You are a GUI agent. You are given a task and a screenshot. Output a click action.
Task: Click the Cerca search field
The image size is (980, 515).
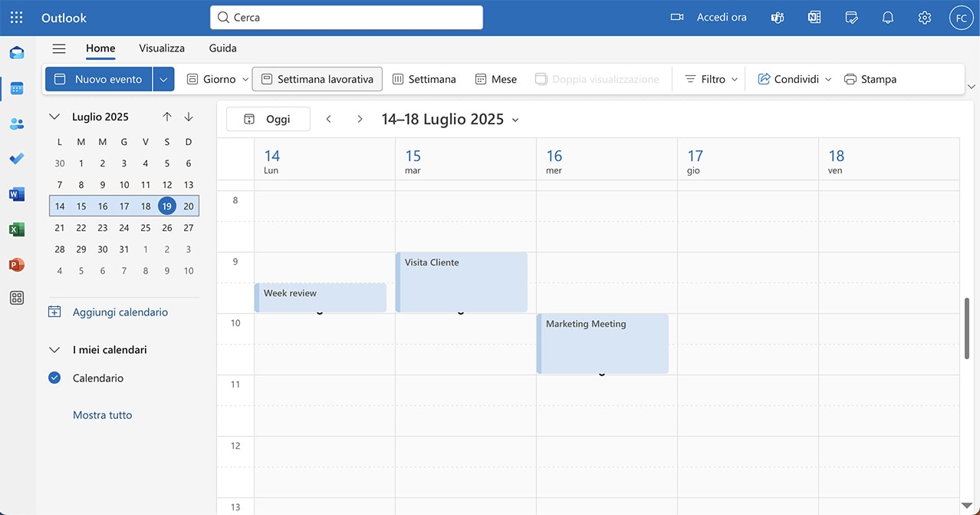347,17
